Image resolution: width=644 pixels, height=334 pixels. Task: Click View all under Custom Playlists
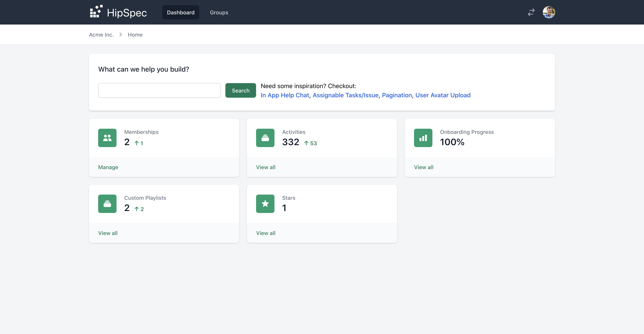pos(108,233)
